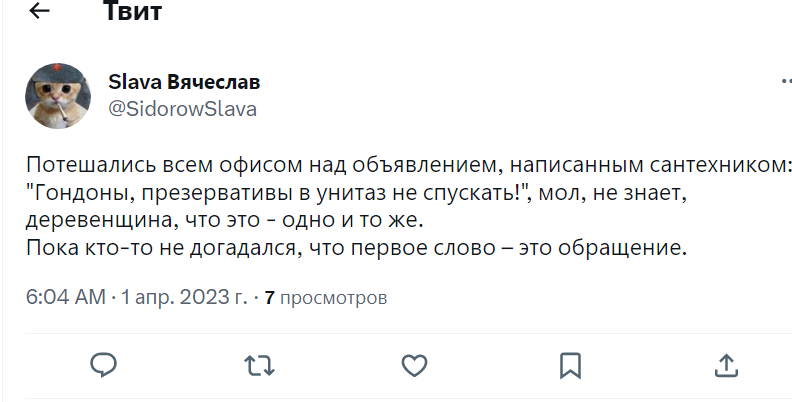The width and height of the screenshot is (792, 402).
Task: Retweet Slava's post using the arrows icon
Action: coord(259,364)
